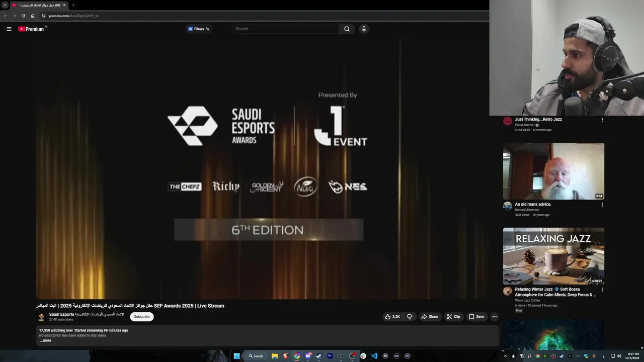Open Windows taskbar Search box
This screenshot has height=362, width=644.
(256, 356)
